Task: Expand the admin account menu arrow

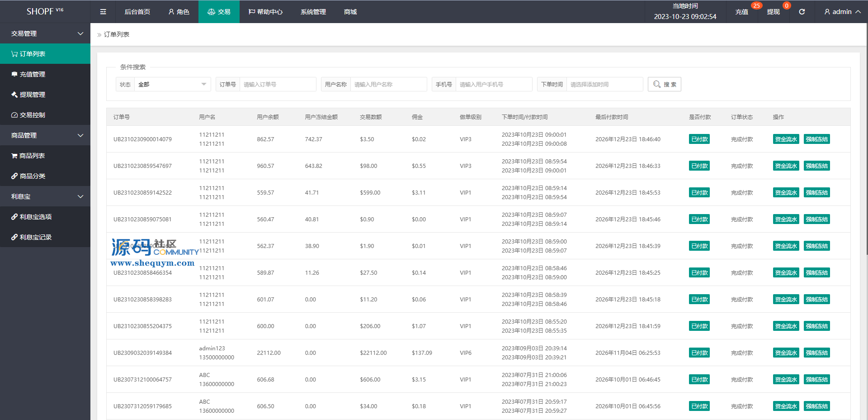Action: coord(858,12)
